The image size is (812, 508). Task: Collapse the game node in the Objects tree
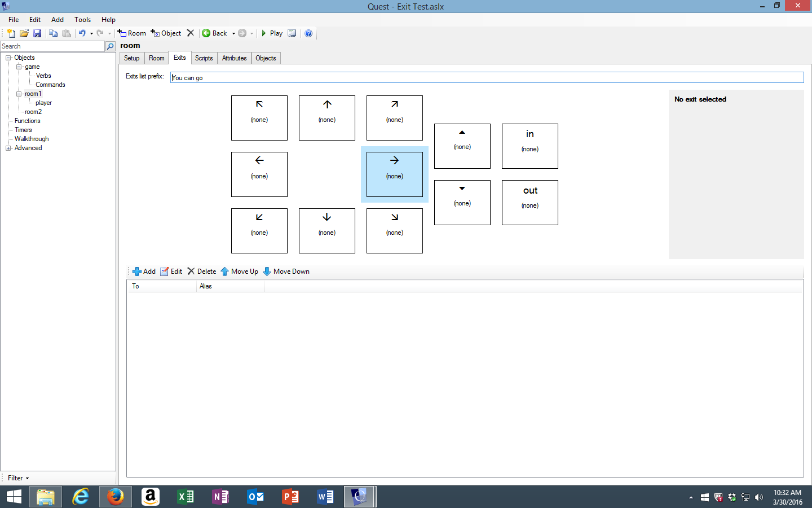[17, 67]
